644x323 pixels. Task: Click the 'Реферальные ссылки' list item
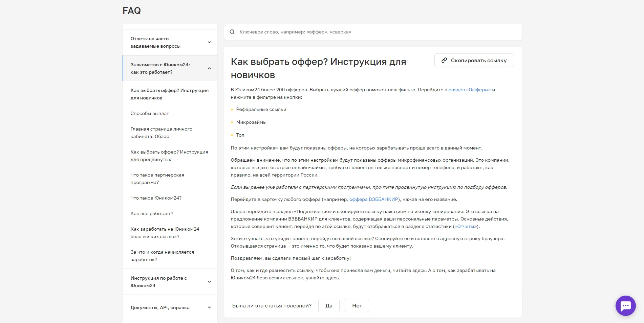pyautogui.click(x=261, y=109)
